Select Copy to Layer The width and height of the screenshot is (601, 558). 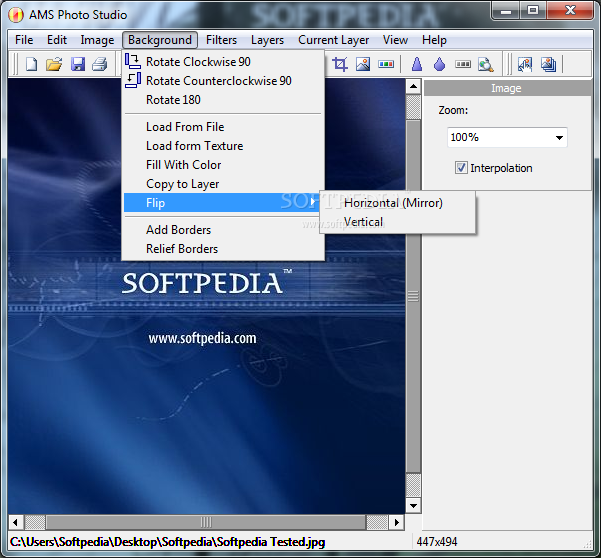point(223,184)
